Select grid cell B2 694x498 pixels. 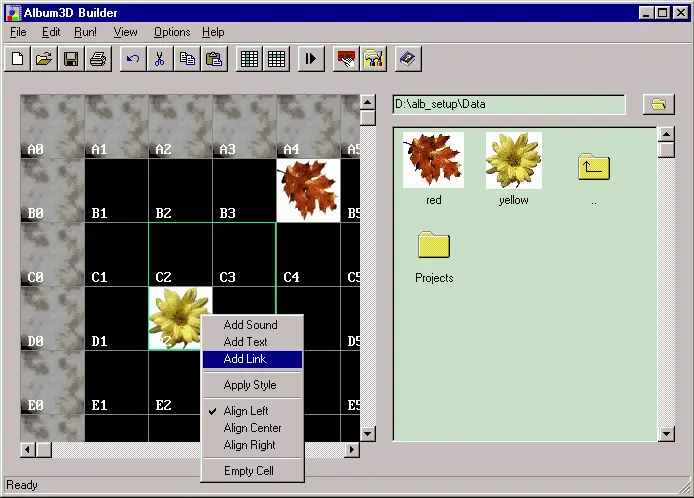point(181,190)
